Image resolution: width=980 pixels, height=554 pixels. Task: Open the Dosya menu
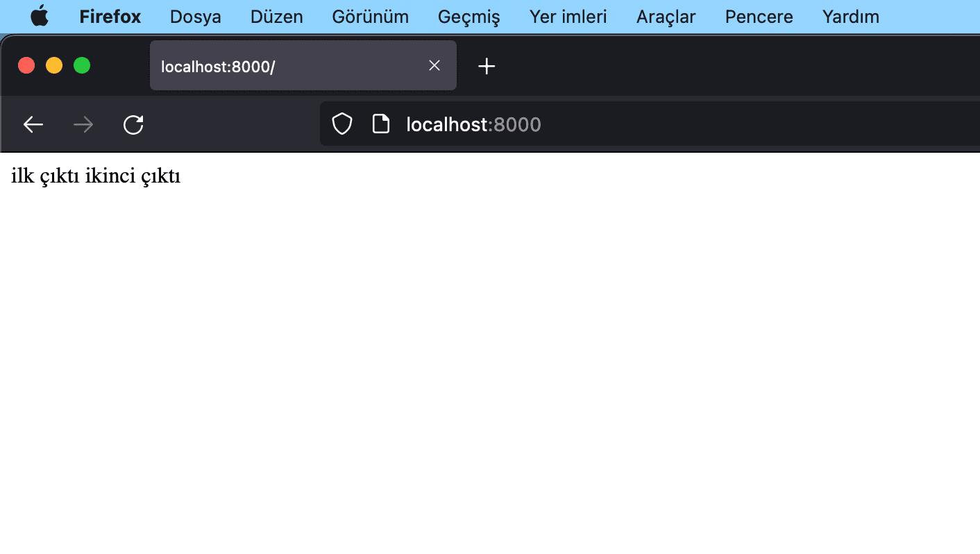pyautogui.click(x=195, y=17)
